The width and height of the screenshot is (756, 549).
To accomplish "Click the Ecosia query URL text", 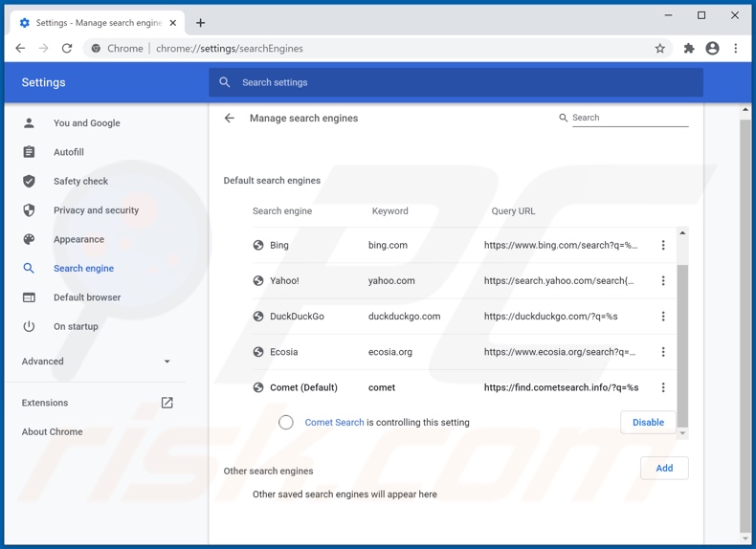I will point(560,352).
